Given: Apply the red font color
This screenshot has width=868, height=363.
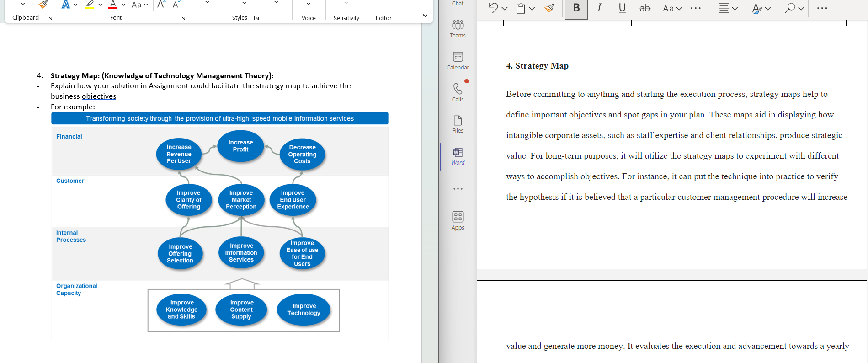Looking at the screenshot, I should coord(113,5).
